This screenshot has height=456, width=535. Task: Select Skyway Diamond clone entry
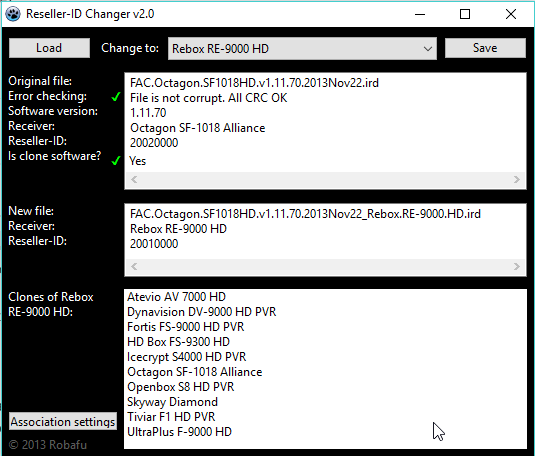(172, 402)
